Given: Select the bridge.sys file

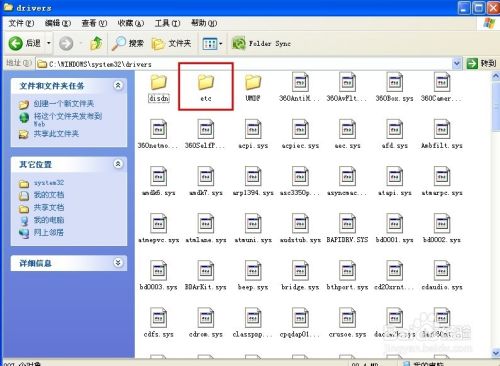Looking at the screenshot, I should coord(300,276).
